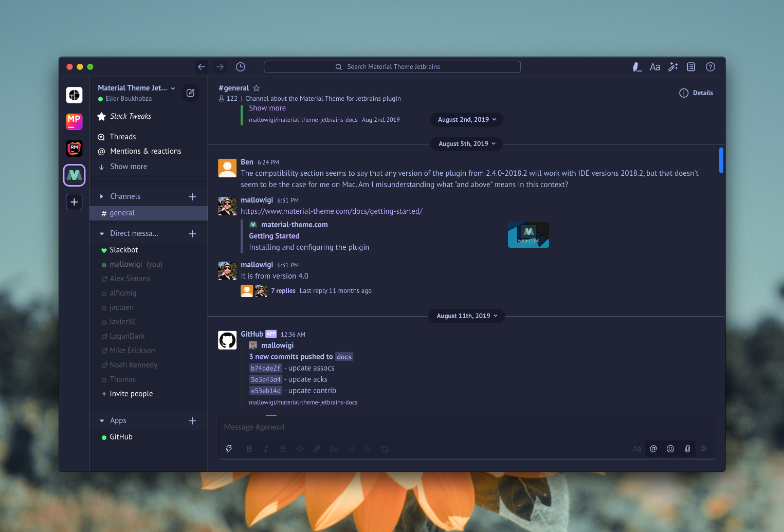Collapse the Direct messages section
The width and height of the screenshot is (784, 532).
102,233
